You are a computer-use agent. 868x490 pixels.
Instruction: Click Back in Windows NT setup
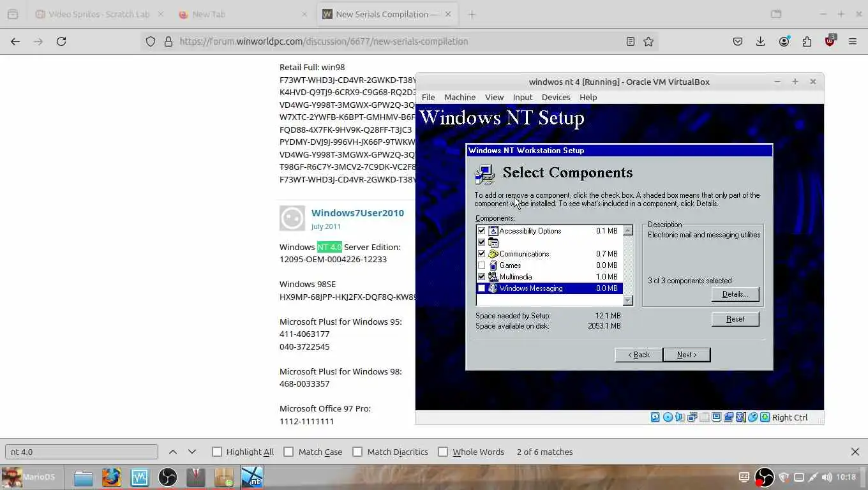click(638, 355)
